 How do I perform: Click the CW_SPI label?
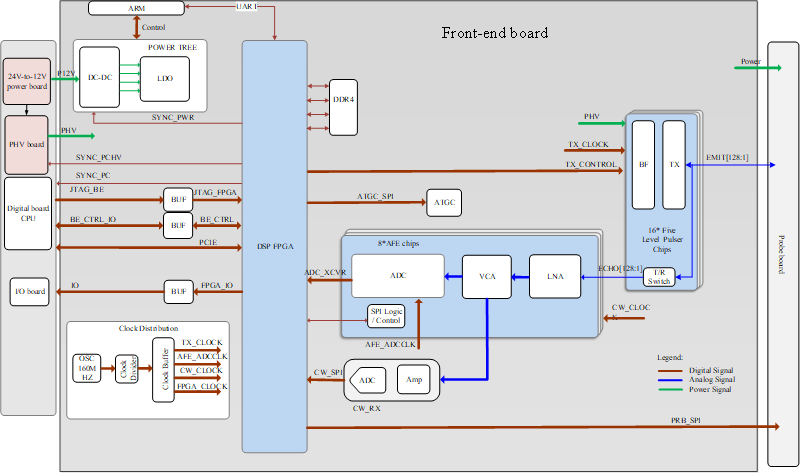coord(328,372)
